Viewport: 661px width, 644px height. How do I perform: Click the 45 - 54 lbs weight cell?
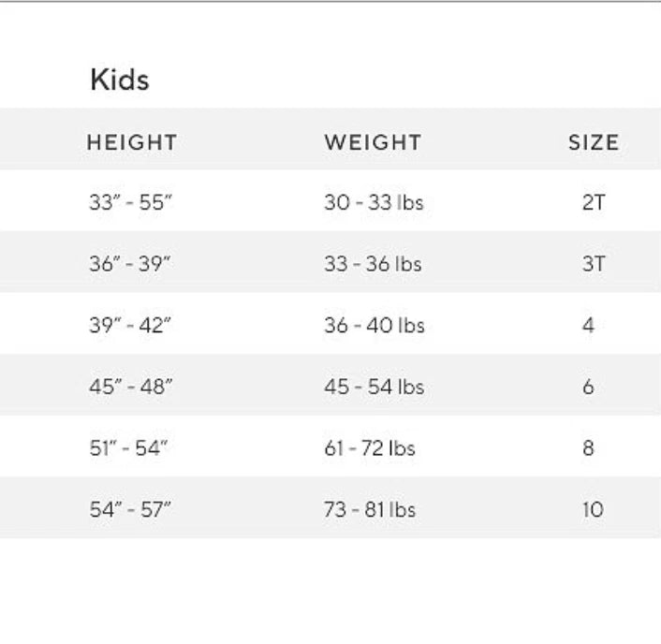click(374, 387)
